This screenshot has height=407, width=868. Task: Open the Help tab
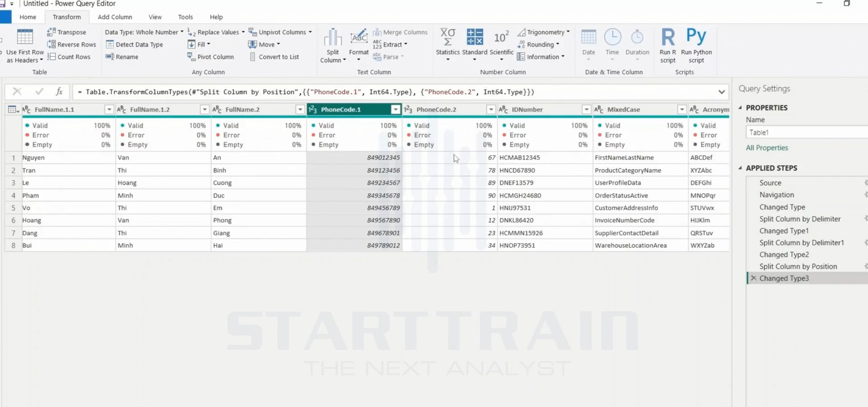coord(216,17)
